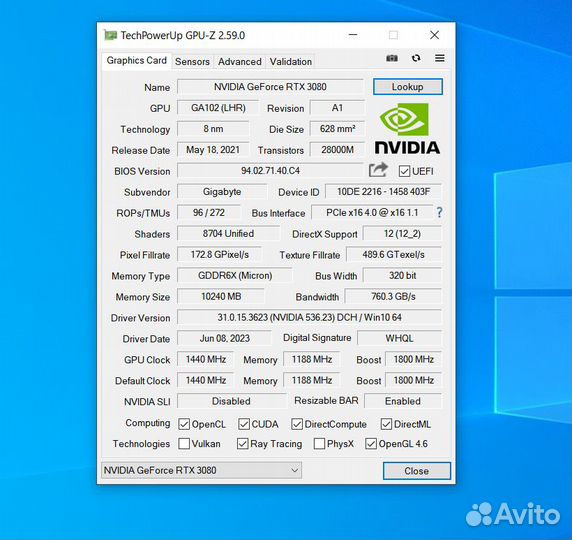Click the Device ID 10DE 2216 - 1458 403F
The height and width of the screenshot is (540, 572).
click(x=383, y=192)
